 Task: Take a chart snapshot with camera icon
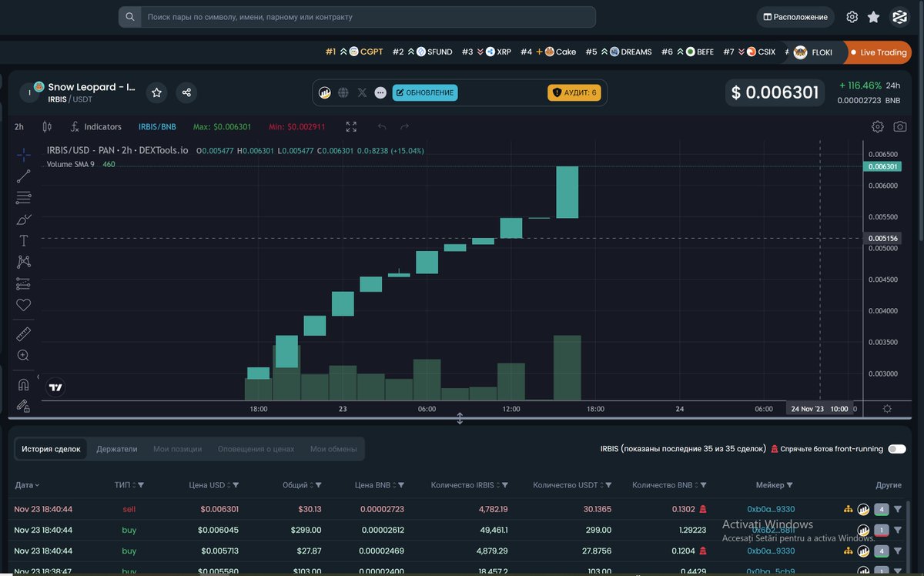point(899,126)
